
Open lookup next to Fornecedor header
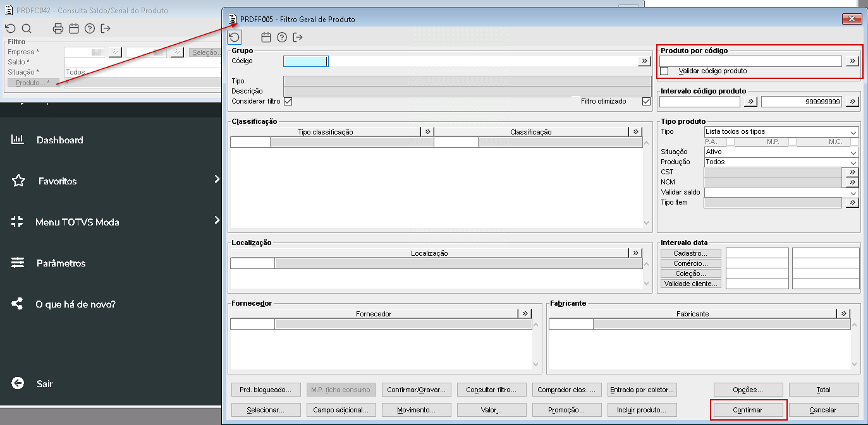pyautogui.click(x=525, y=314)
